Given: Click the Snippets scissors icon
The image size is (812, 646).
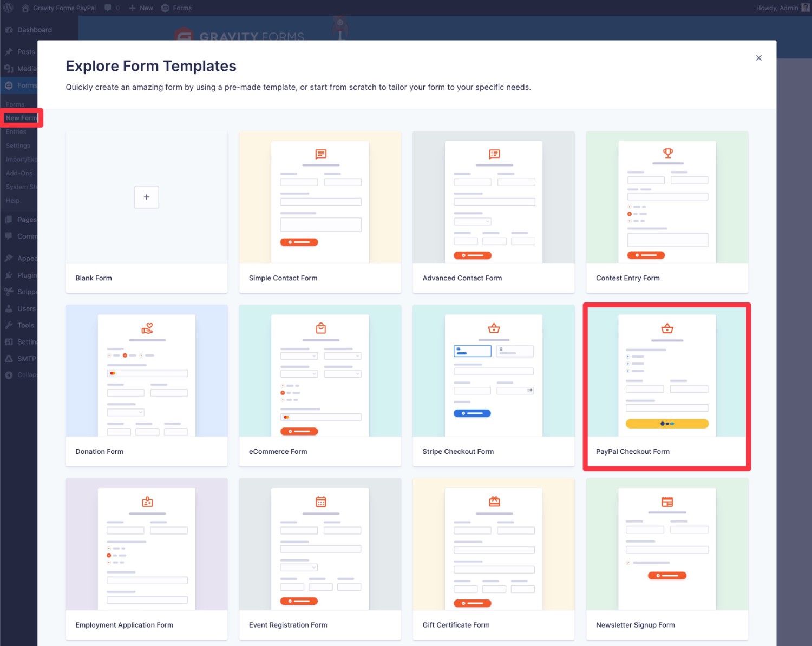Looking at the screenshot, I should click(x=9, y=292).
